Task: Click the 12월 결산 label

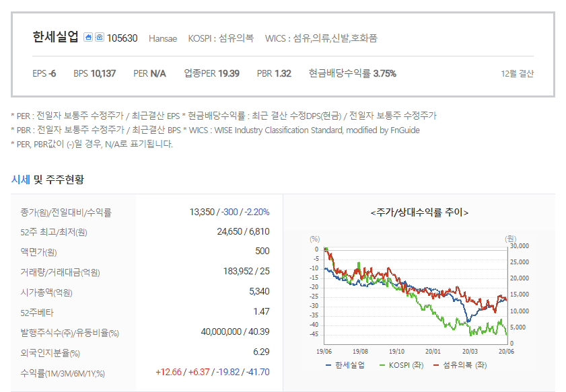Action: 518,73
